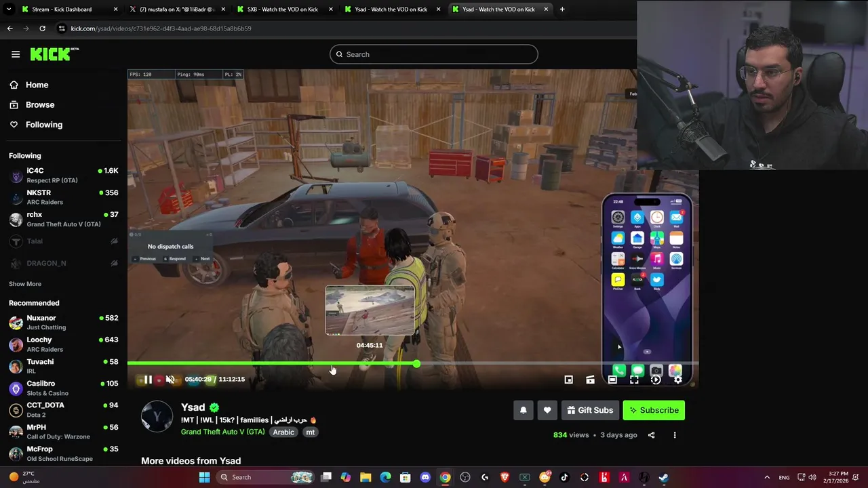The height and width of the screenshot is (488, 868).
Task: Open MrPH recommended channel
Action: pyautogui.click(x=64, y=432)
